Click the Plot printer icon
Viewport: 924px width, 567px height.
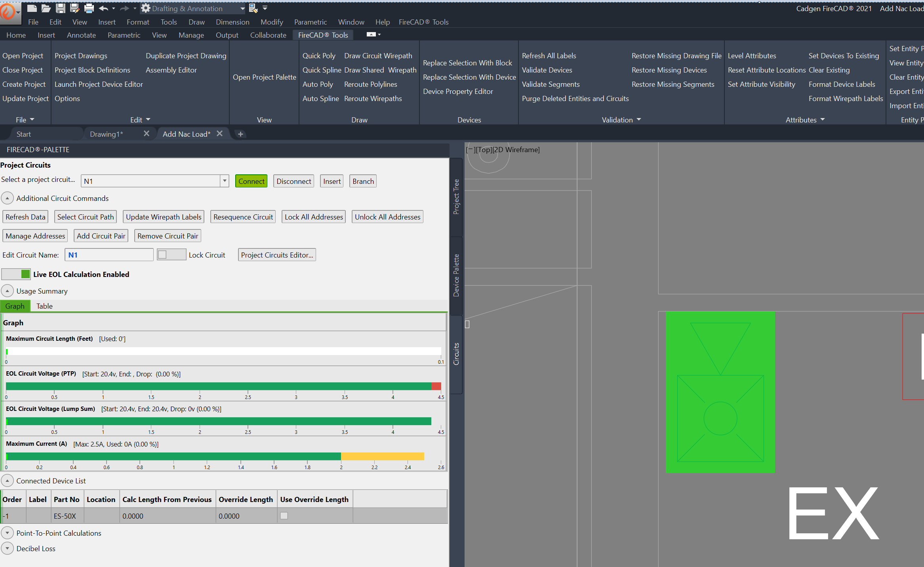click(89, 8)
